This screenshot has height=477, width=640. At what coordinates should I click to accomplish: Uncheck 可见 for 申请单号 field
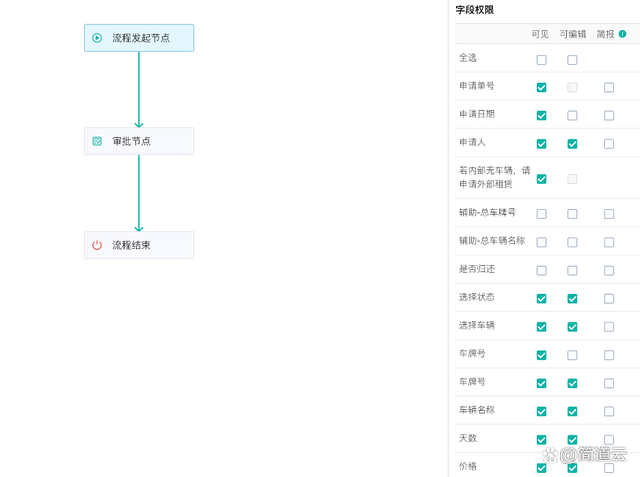pos(541,88)
